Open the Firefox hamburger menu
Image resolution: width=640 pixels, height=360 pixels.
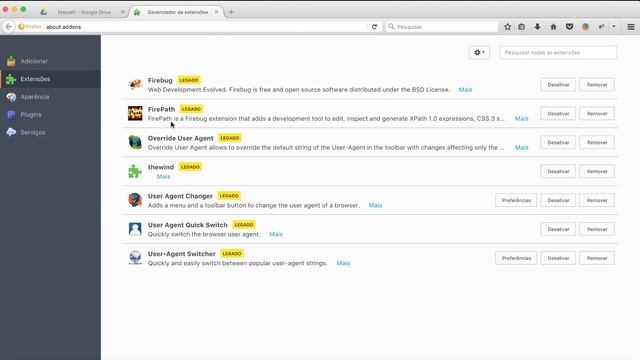631,27
